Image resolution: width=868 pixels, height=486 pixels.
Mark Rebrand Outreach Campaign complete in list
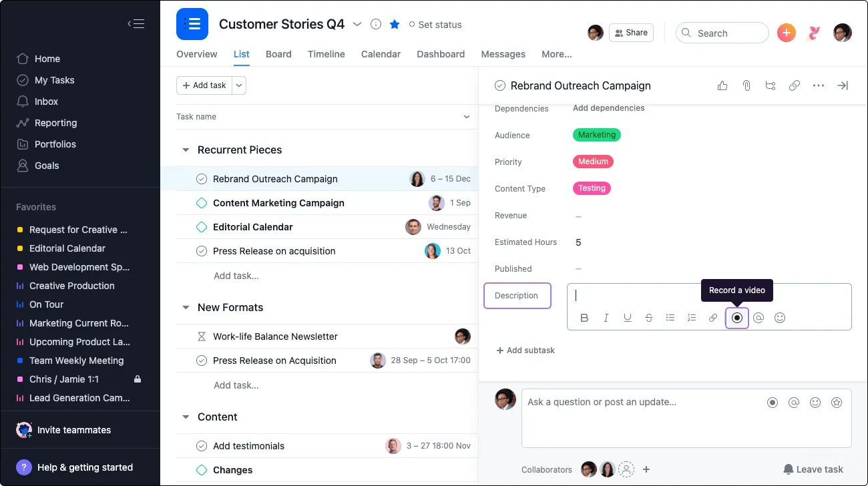tap(202, 179)
